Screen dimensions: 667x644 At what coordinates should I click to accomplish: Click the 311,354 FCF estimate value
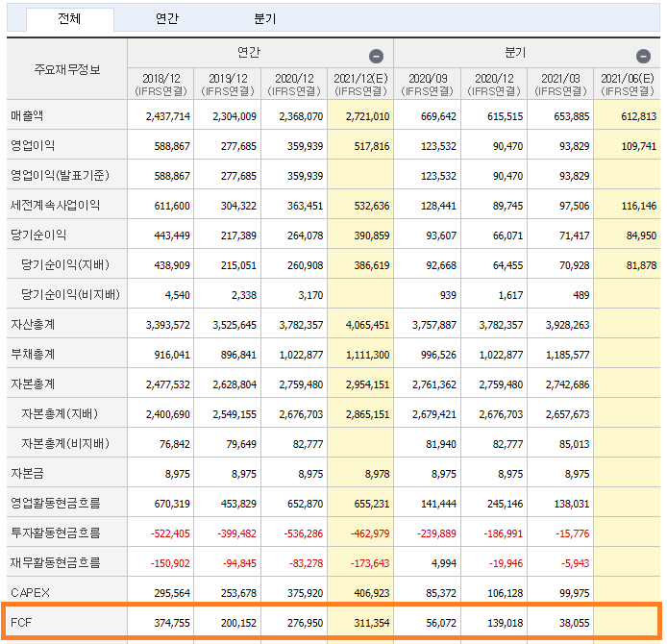coord(372,623)
